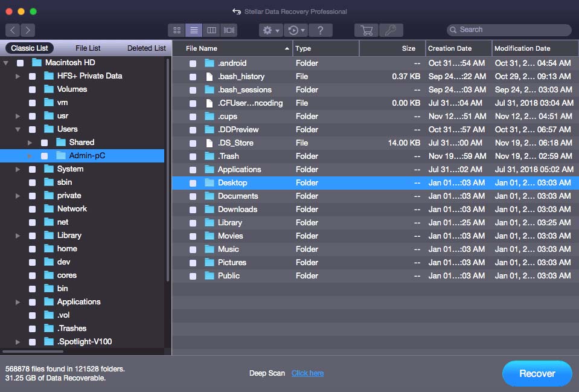Click into the Search field
Viewport: 579px width, 392px height.
coord(510,30)
